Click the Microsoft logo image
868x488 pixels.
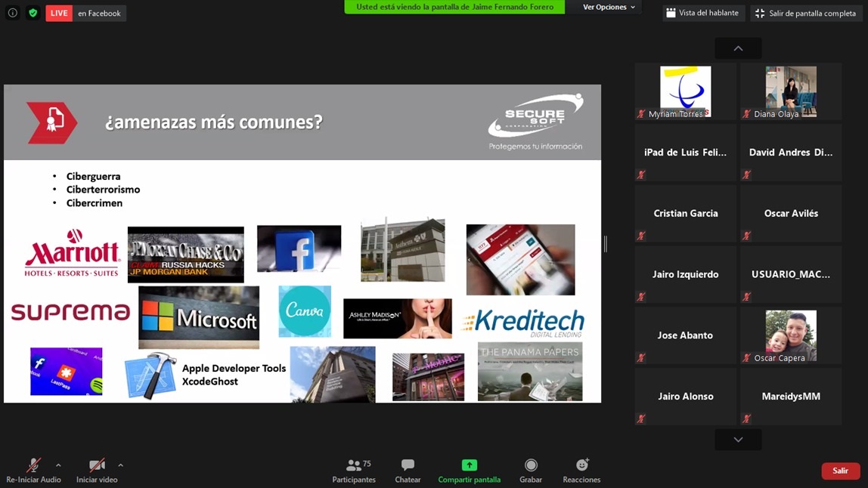(199, 317)
